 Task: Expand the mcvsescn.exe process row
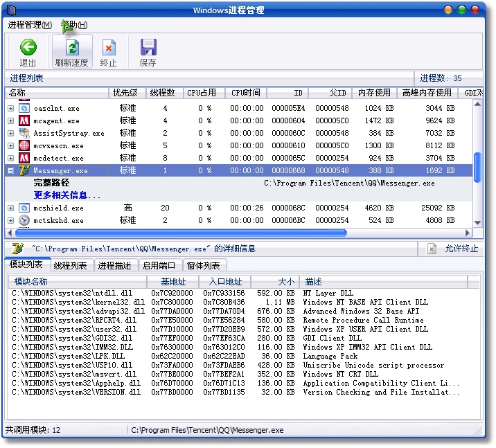click(11, 145)
